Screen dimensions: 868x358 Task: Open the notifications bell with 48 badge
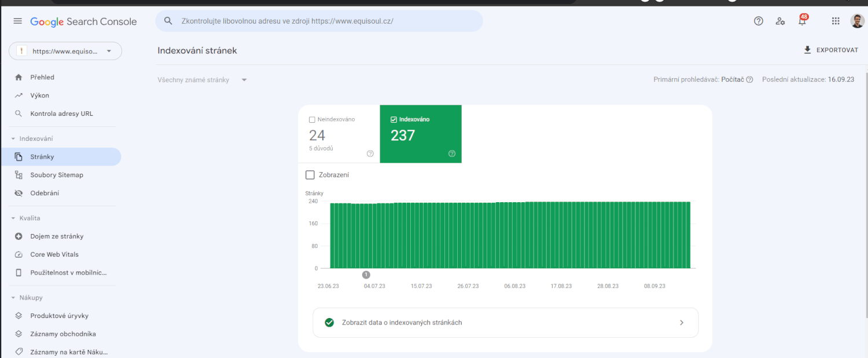tap(802, 21)
